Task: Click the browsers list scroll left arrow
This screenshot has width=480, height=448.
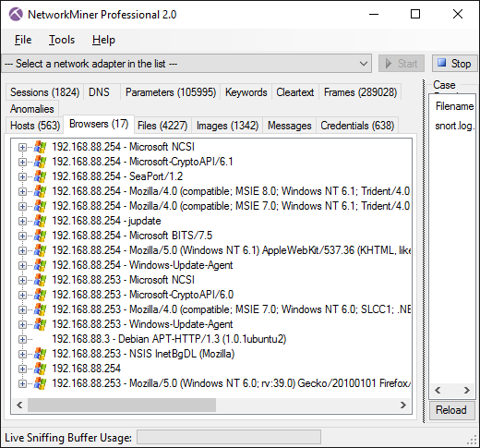Action: [19, 405]
